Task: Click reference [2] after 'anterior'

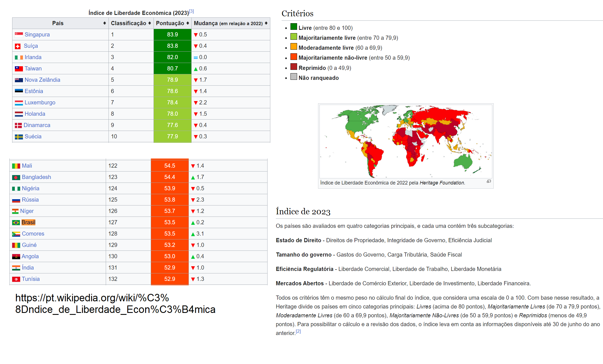Action: coord(298,331)
